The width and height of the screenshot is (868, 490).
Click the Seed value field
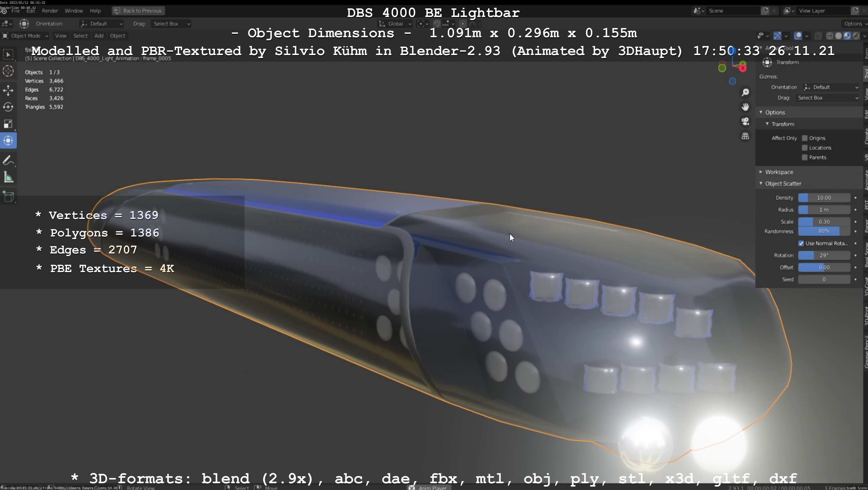click(x=824, y=279)
